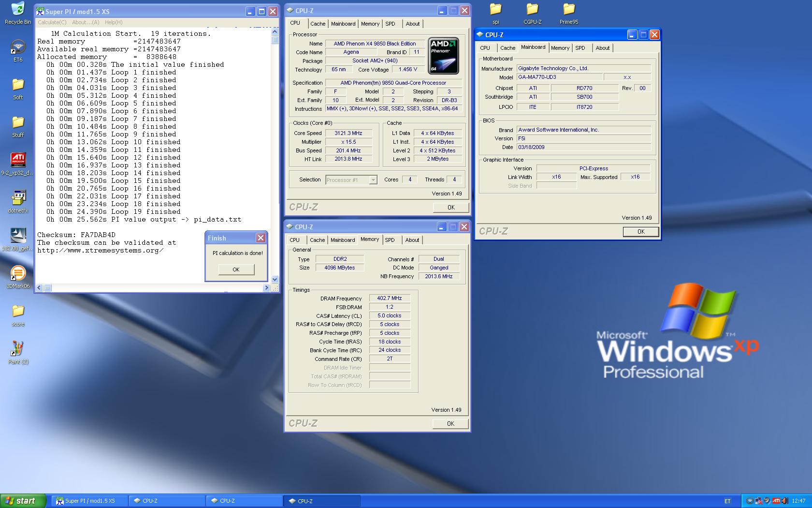
Task: Click OK in the CPU-Z Memory window
Action: [x=450, y=423]
